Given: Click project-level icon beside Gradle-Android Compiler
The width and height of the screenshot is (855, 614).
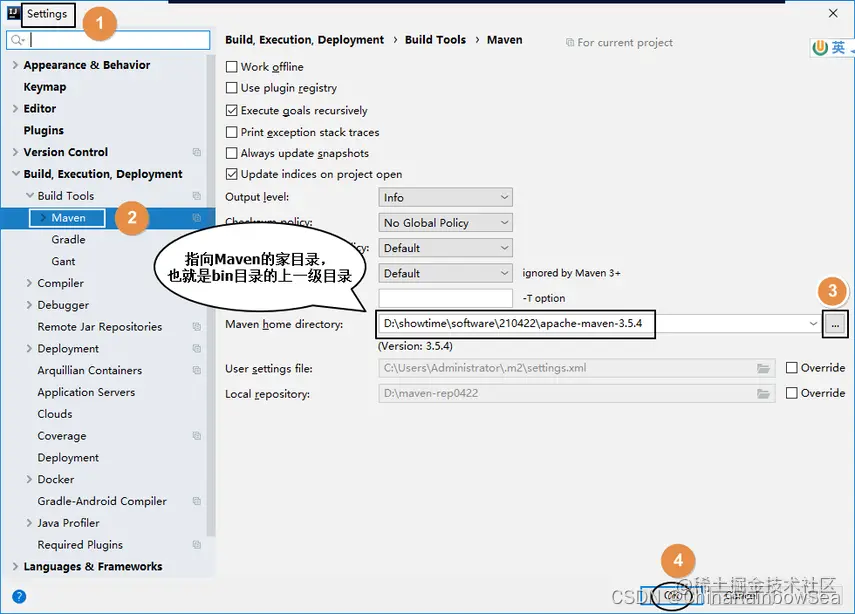Looking at the screenshot, I should 197,501.
